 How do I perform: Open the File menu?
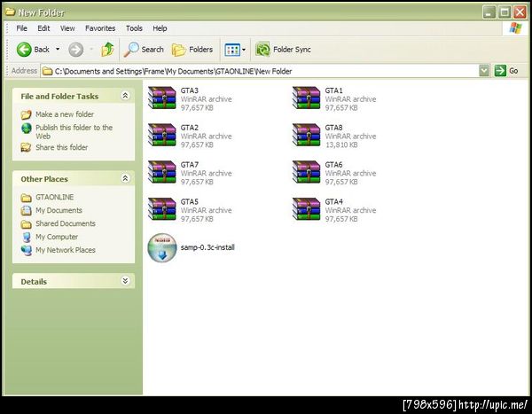pos(21,28)
